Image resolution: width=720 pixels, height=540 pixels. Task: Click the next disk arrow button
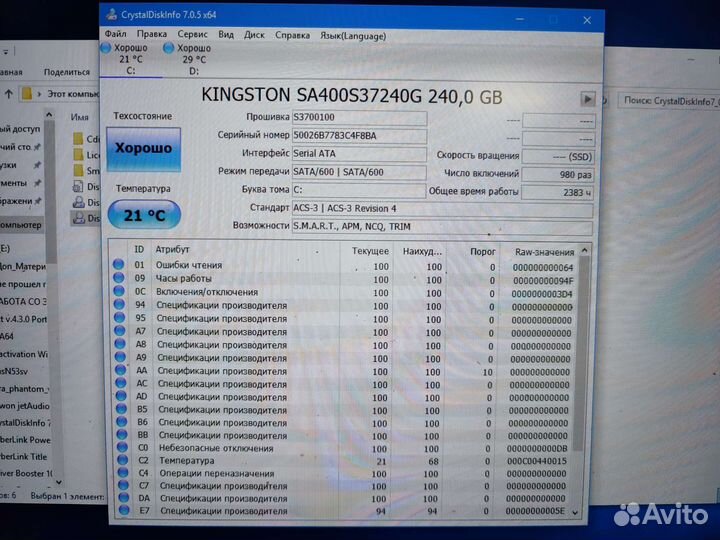587,99
